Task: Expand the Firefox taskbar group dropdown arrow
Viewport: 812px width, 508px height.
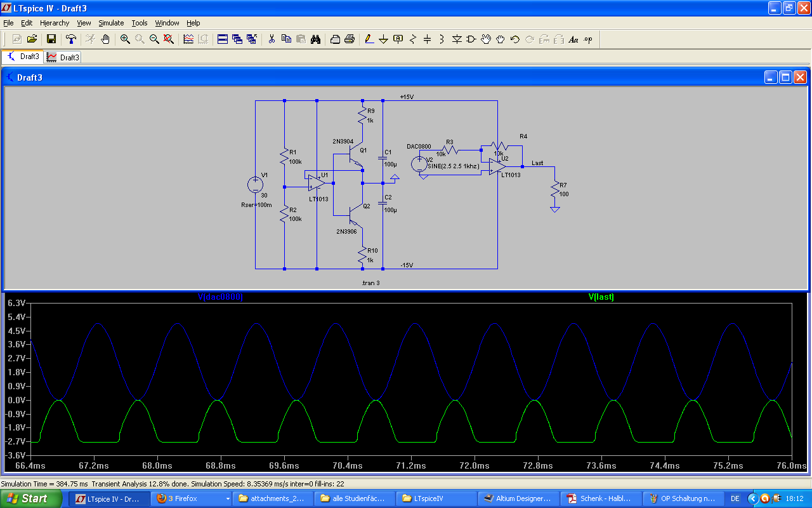Action: click(228, 498)
